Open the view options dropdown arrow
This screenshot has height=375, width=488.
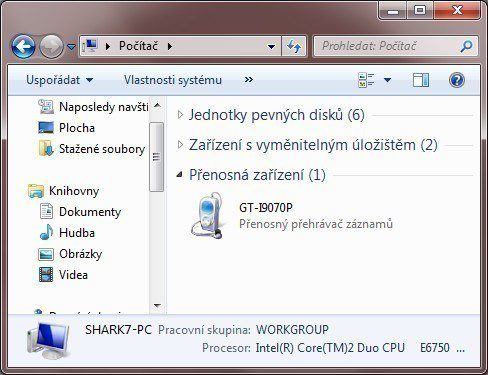(387, 80)
